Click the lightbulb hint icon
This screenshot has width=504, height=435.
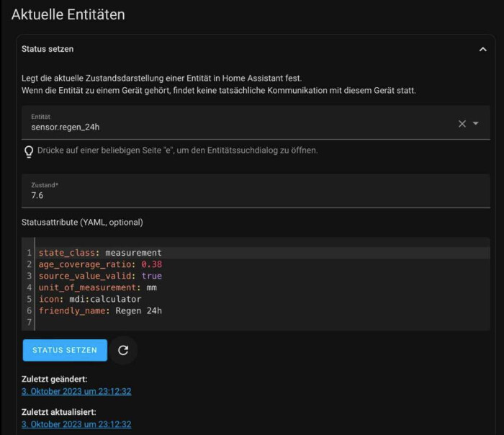pyautogui.click(x=30, y=151)
